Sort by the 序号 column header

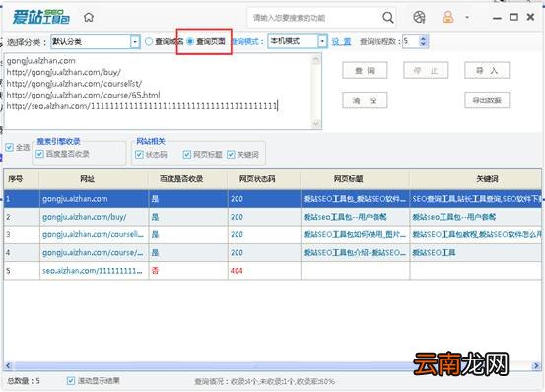[x=22, y=179]
